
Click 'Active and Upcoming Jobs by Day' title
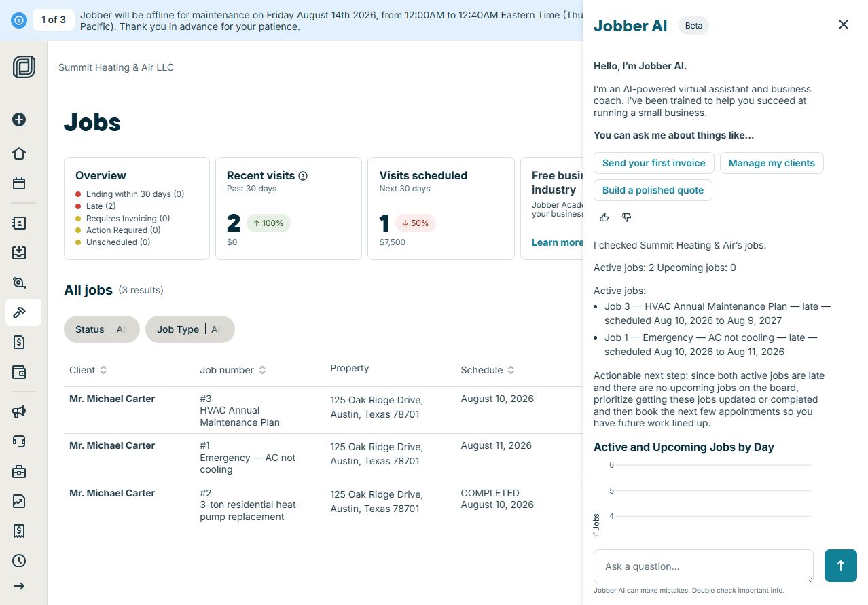click(684, 447)
